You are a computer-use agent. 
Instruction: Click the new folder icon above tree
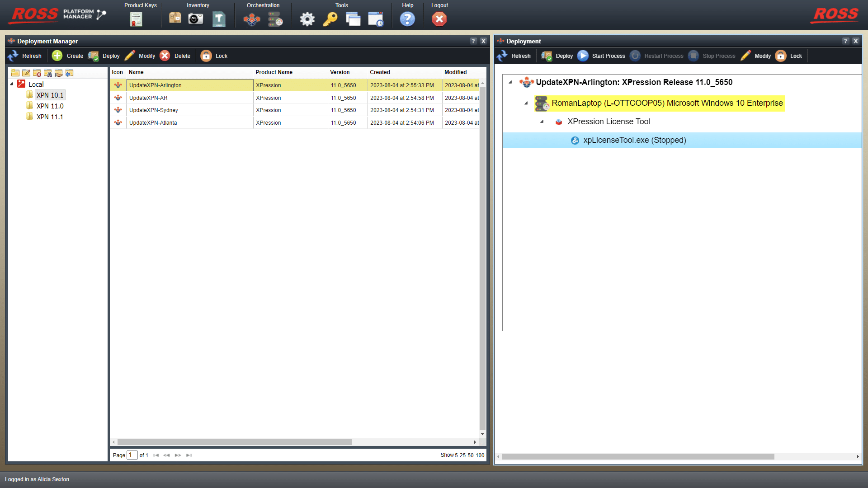coord(15,73)
